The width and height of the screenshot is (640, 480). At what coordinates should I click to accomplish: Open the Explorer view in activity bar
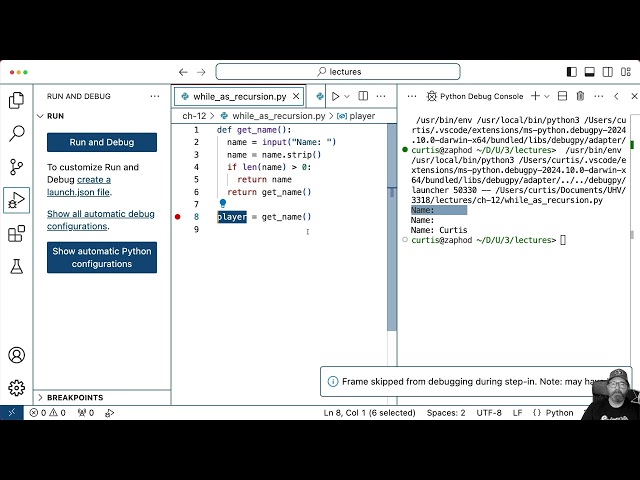(16, 100)
